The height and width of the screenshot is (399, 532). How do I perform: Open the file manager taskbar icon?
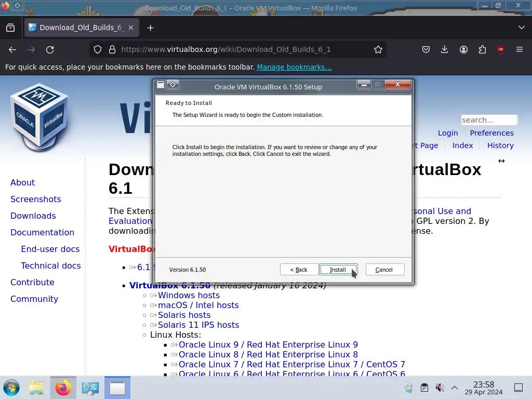click(36, 388)
